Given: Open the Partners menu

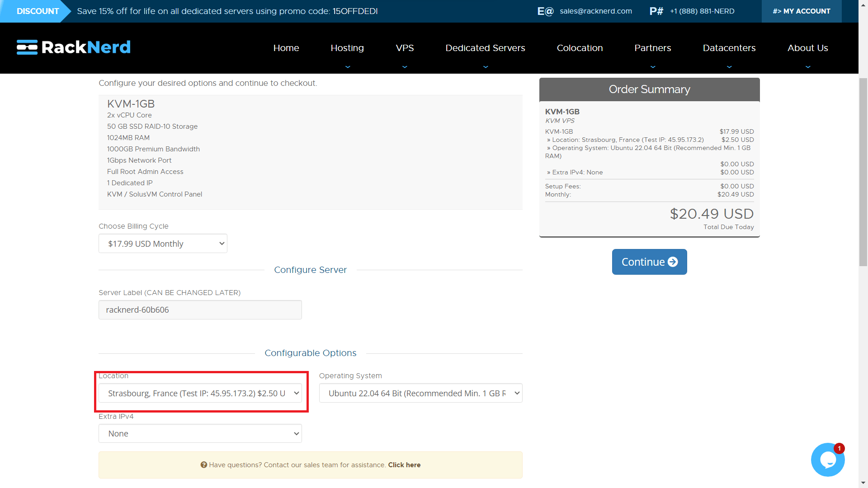Looking at the screenshot, I should coord(653,48).
